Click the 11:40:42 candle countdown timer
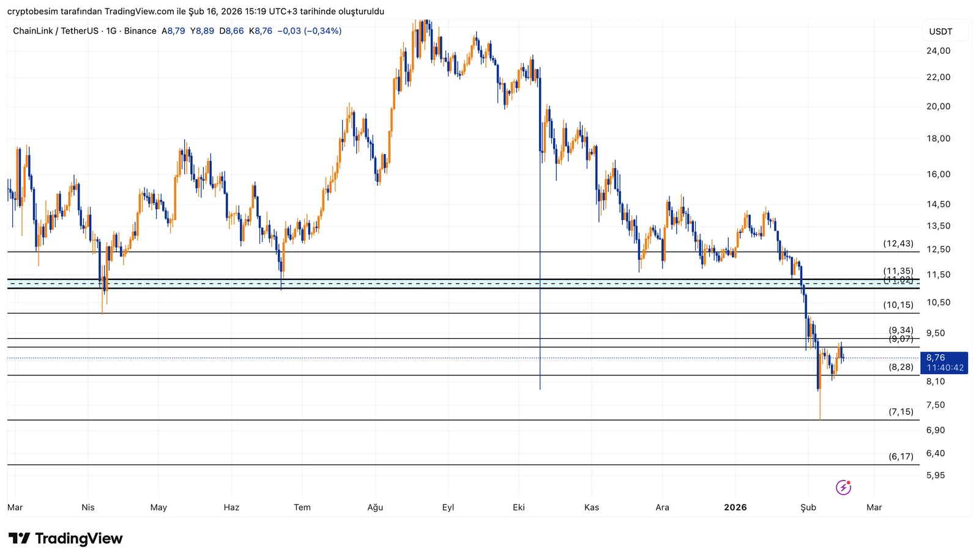 [945, 368]
